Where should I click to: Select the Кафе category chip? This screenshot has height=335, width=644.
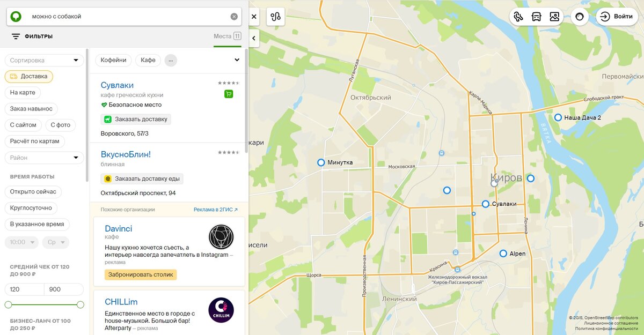click(x=148, y=60)
